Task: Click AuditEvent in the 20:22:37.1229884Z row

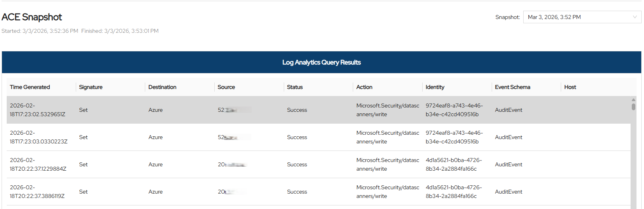Action: (x=509, y=164)
